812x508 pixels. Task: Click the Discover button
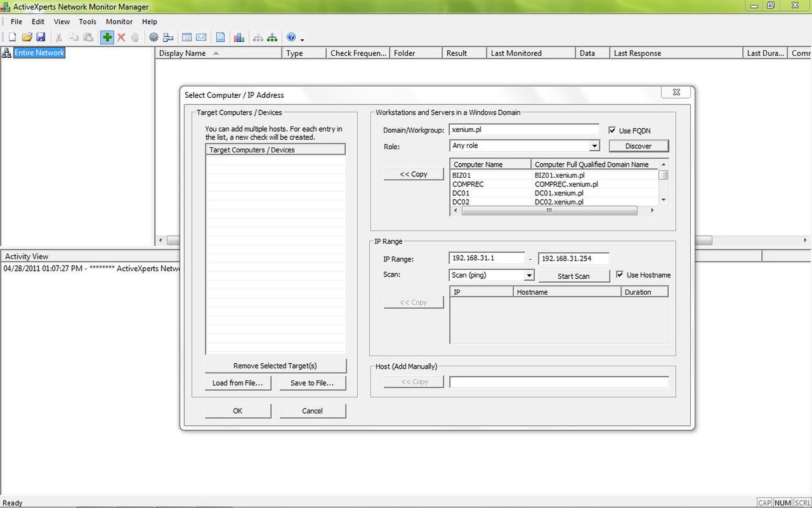pos(638,146)
